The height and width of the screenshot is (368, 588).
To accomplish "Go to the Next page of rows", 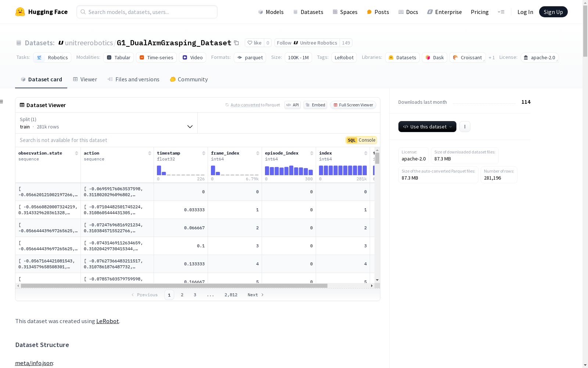I will tap(255, 295).
